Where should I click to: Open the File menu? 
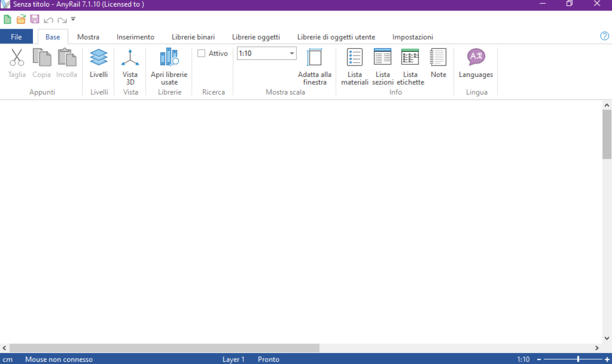tap(16, 37)
